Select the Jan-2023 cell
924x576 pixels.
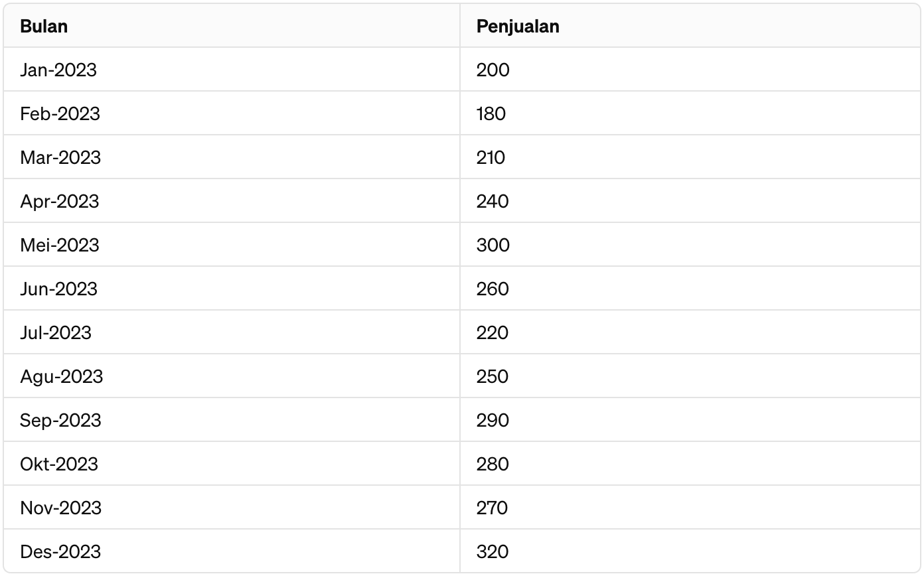point(232,70)
